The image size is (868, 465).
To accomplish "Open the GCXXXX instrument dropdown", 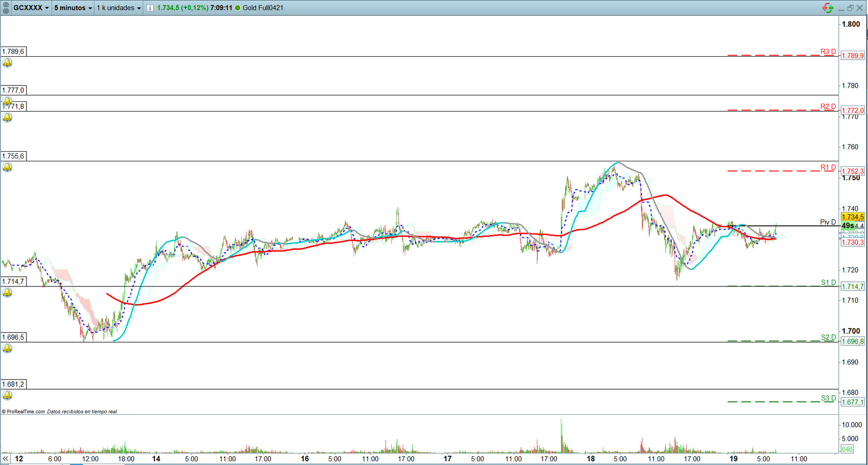I will (x=31, y=8).
